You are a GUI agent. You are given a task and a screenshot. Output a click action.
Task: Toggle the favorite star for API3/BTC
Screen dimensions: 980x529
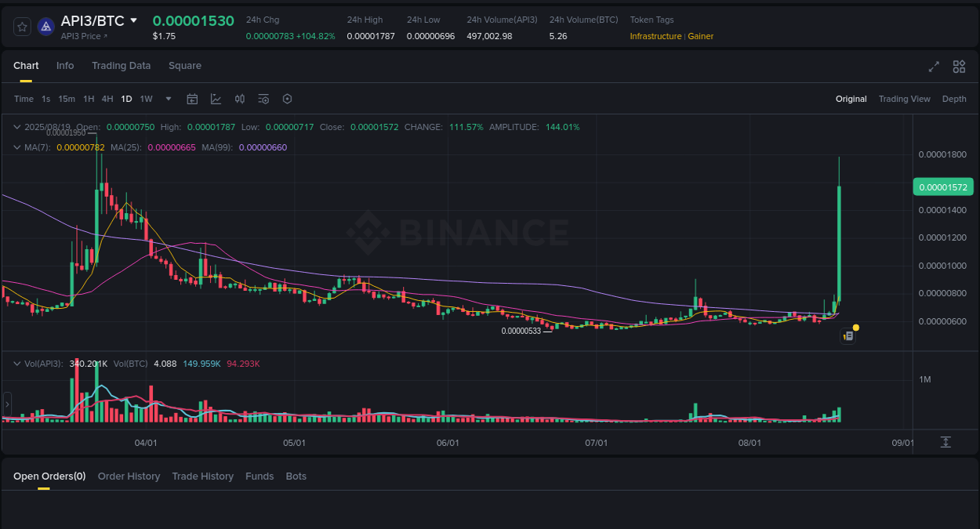coord(21,26)
